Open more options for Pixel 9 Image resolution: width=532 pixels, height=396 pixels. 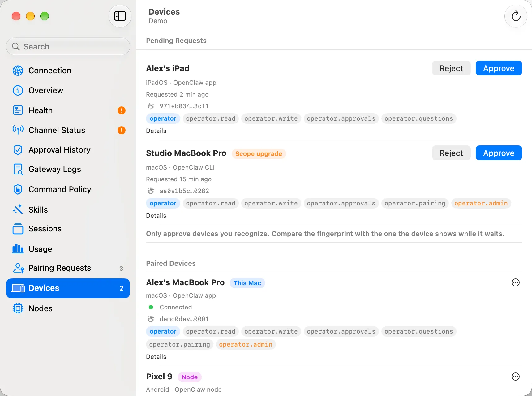click(x=515, y=377)
